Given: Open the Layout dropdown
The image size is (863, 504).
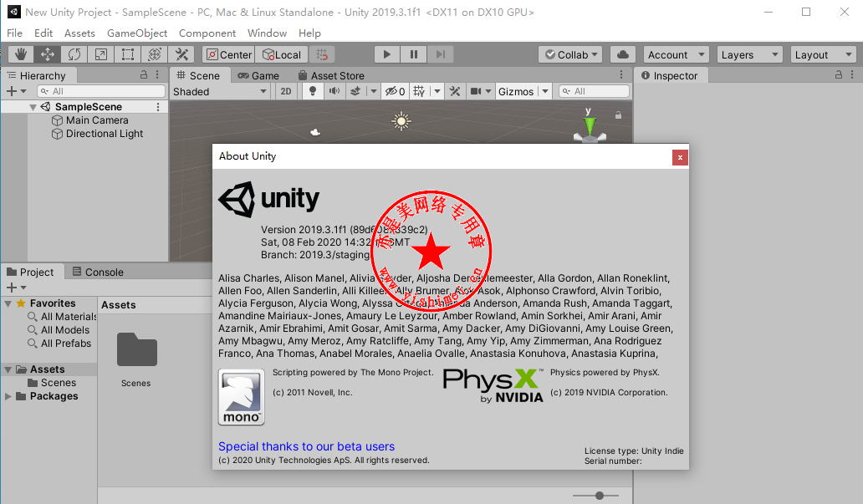Looking at the screenshot, I should pyautogui.click(x=823, y=54).
